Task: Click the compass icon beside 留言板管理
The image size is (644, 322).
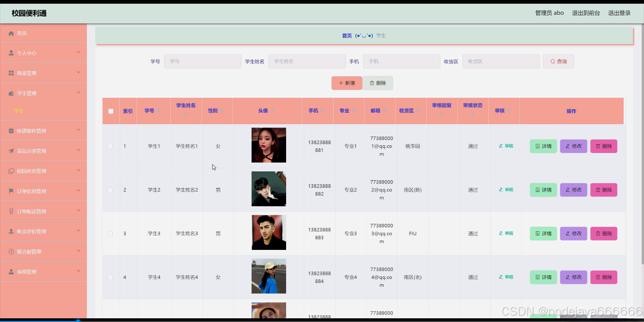Action: (11, 252)
